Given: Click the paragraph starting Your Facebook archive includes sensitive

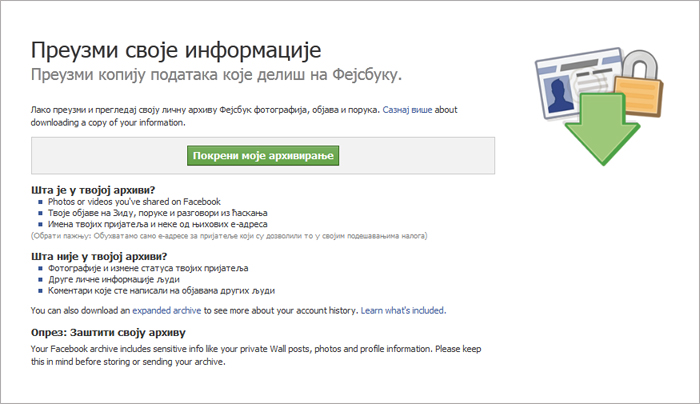Looking at the screenshot, I should click(256, 355).
